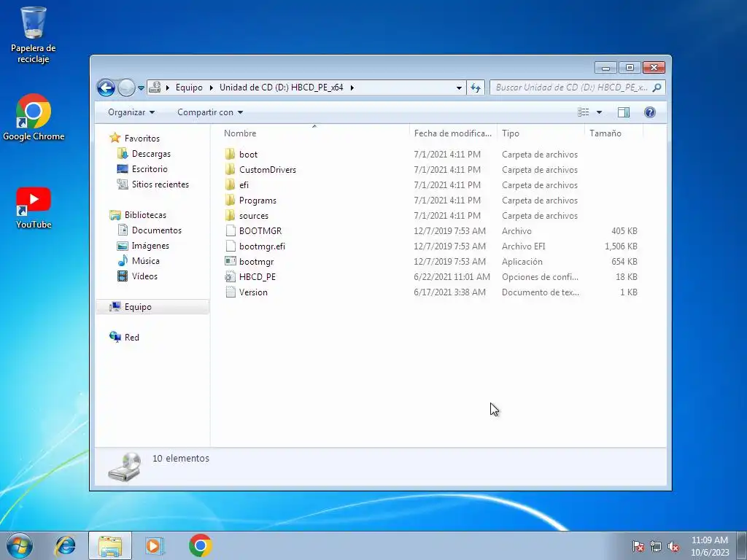Click the change view icon in toolbar
This screenshot has height=560, width=747.
click(583, 112)
